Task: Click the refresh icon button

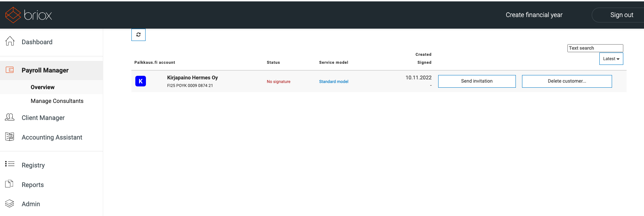Action: click(138, 35)
